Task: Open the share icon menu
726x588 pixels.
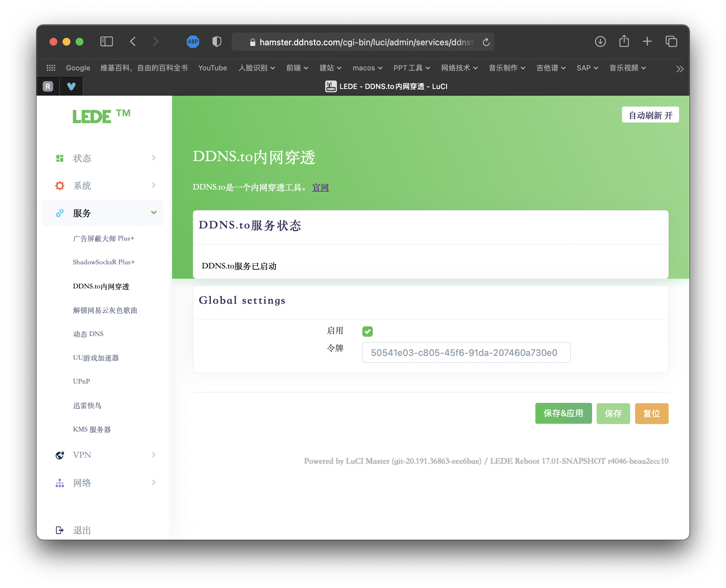Action: [624, 42]
